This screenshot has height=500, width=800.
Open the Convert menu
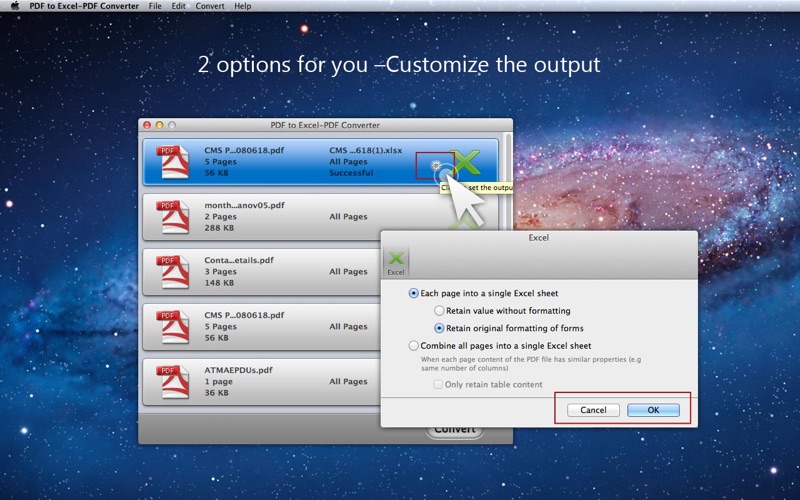210,6
